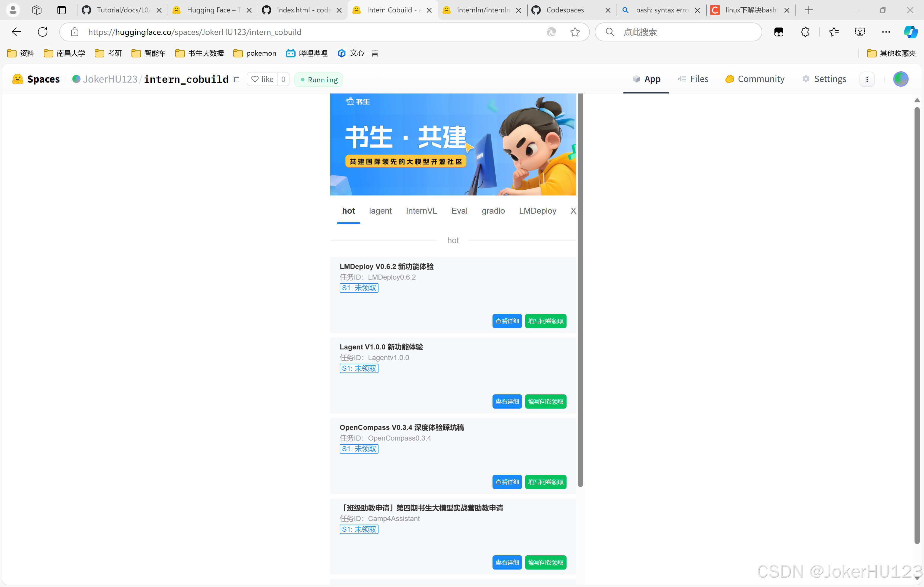
Task: Like this Space with the heart button
Action: pos(262,79)
